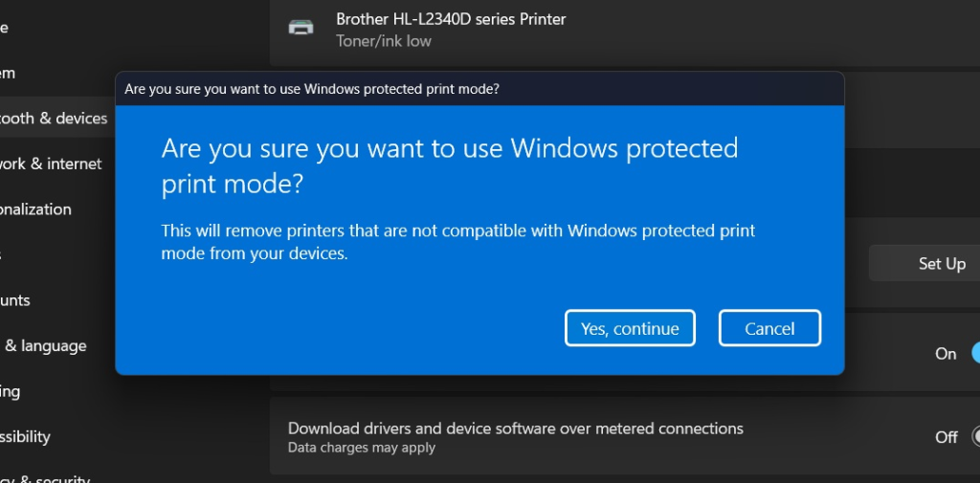The width and height of the screenshot is (980, 483).
Task: Click the dialog's dark title bar
Action: click(x=480, y=89)
